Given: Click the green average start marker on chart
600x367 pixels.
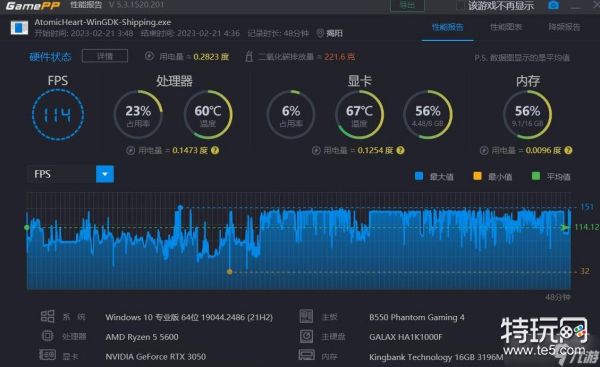Looking at the screenshot, I should (x=27, y=227).
